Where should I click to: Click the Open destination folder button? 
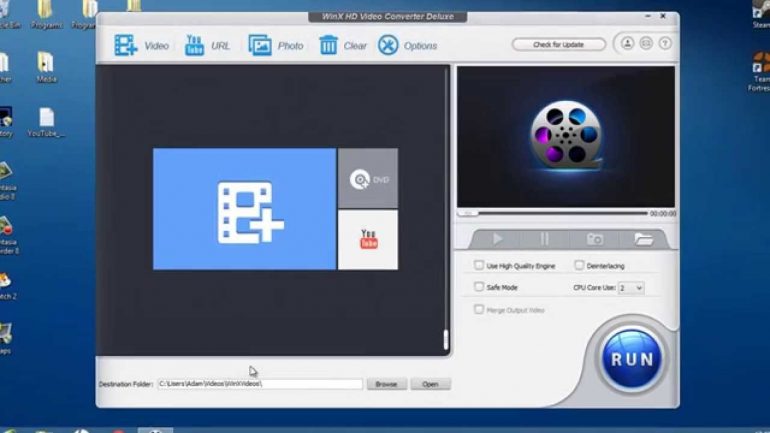coord(430,384)
